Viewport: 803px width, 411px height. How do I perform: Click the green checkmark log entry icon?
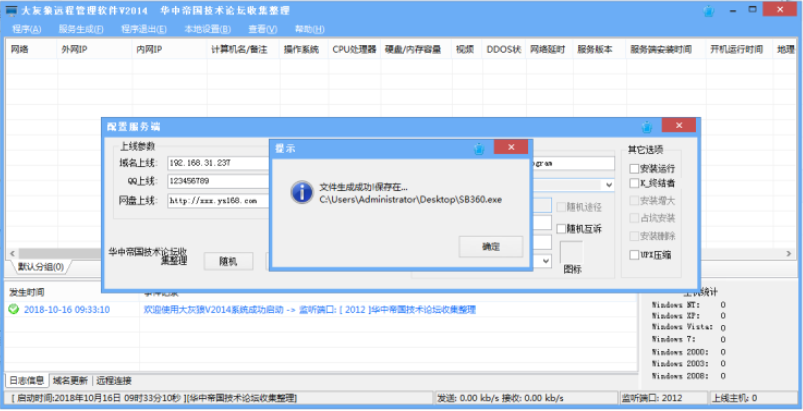[x=14, y=309]
